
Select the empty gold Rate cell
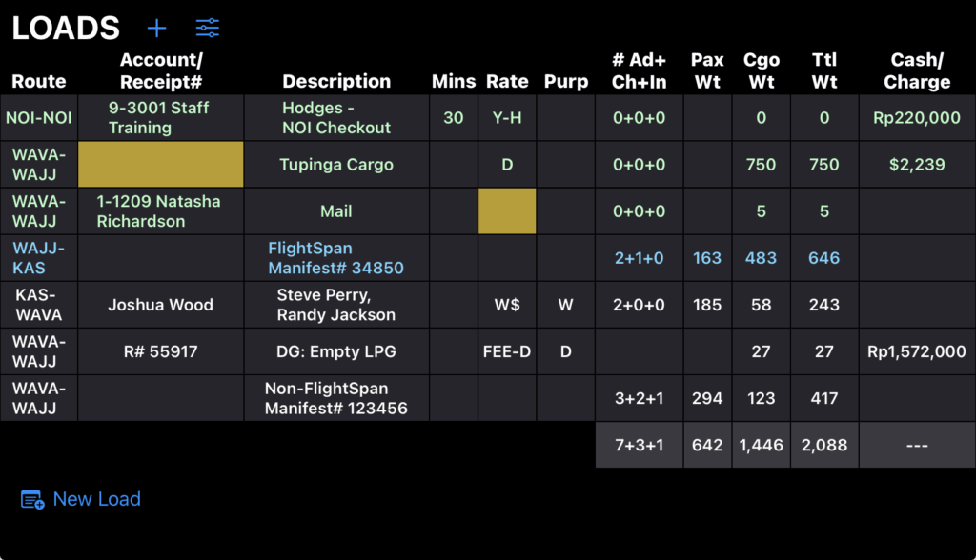coord(507,211)
